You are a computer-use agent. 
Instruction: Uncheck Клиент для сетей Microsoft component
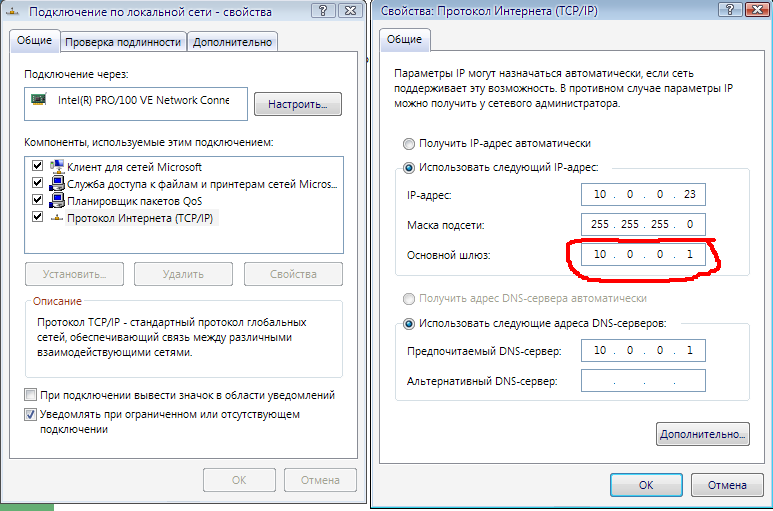tap(38, 167)
